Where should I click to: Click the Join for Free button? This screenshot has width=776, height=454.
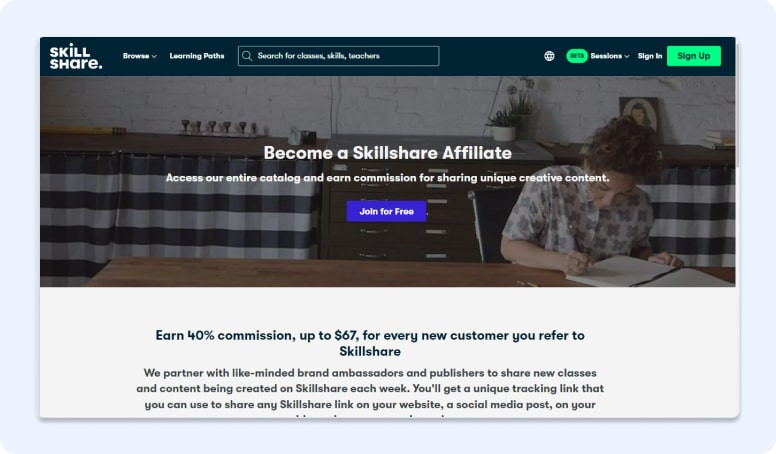[x=386, y=211]
